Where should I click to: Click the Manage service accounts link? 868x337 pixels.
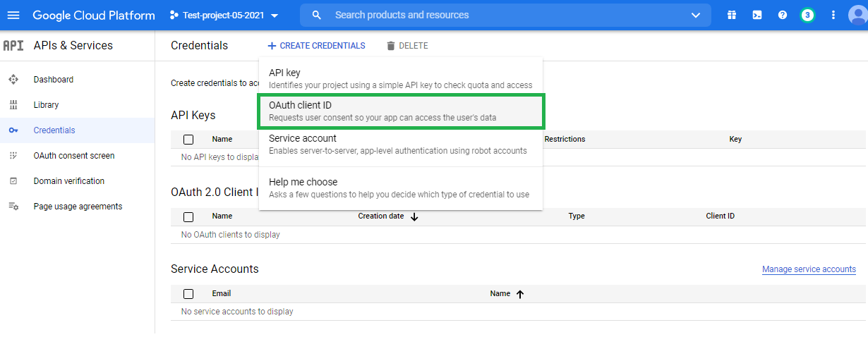click(809, 269)
